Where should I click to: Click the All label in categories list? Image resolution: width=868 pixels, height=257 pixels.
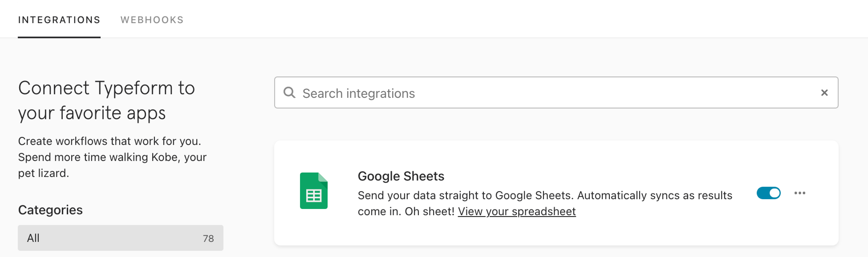coord(33,238)
